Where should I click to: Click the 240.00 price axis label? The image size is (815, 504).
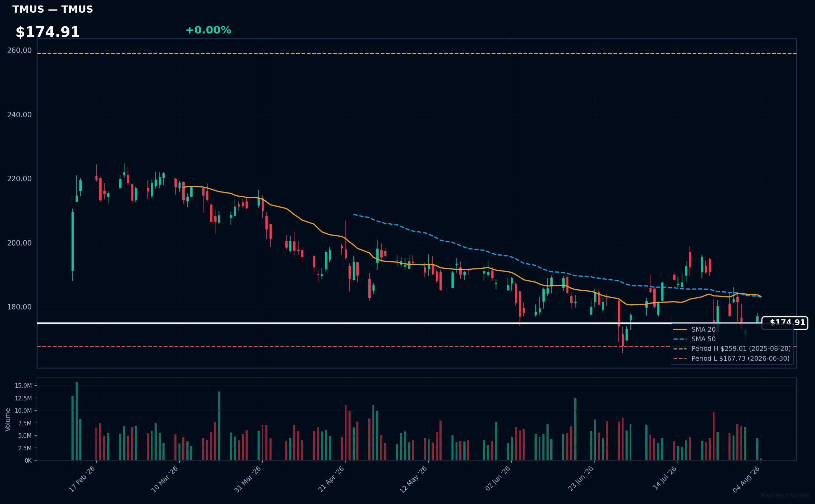[x=19, y=115]
